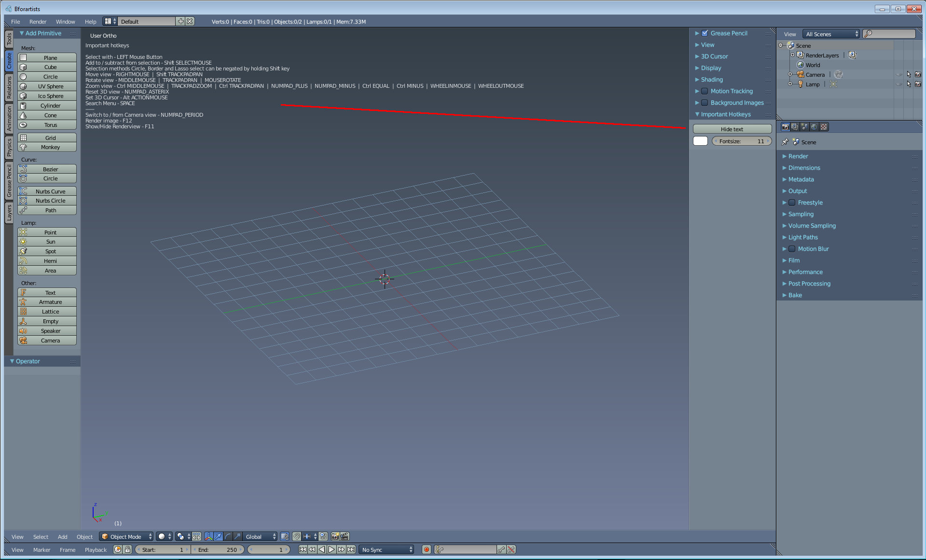Click the white hotkey text color swatch

700,141
